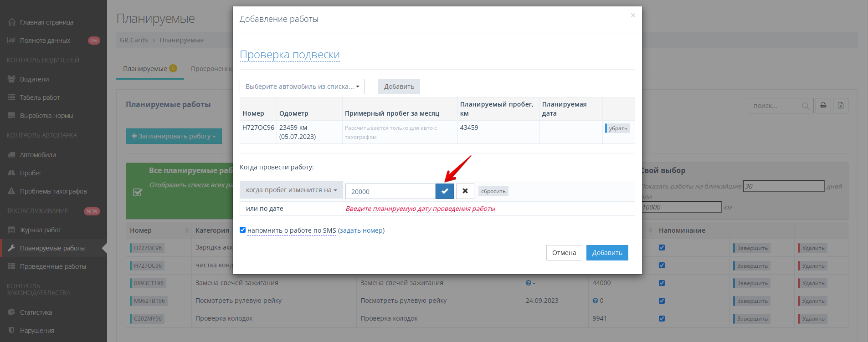The image size is (868, 342).
Task: Open Статистика in the sidebar
Action: [36, 312]
